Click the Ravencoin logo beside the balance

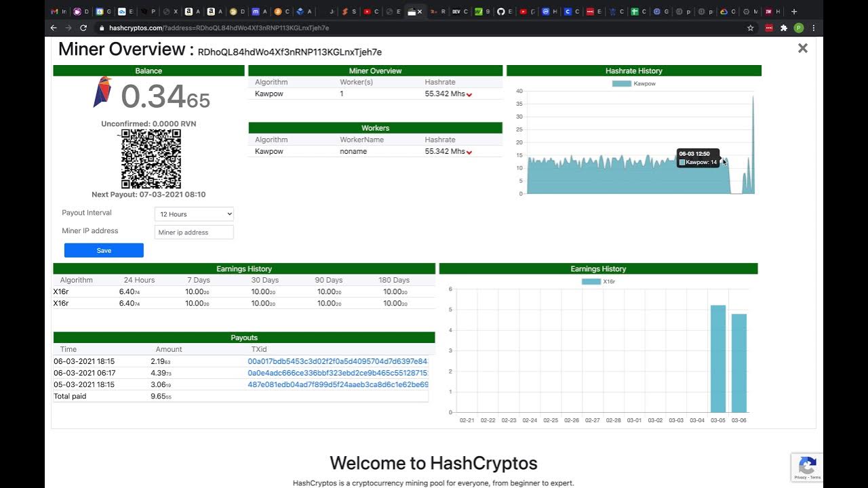click(102, 92)
